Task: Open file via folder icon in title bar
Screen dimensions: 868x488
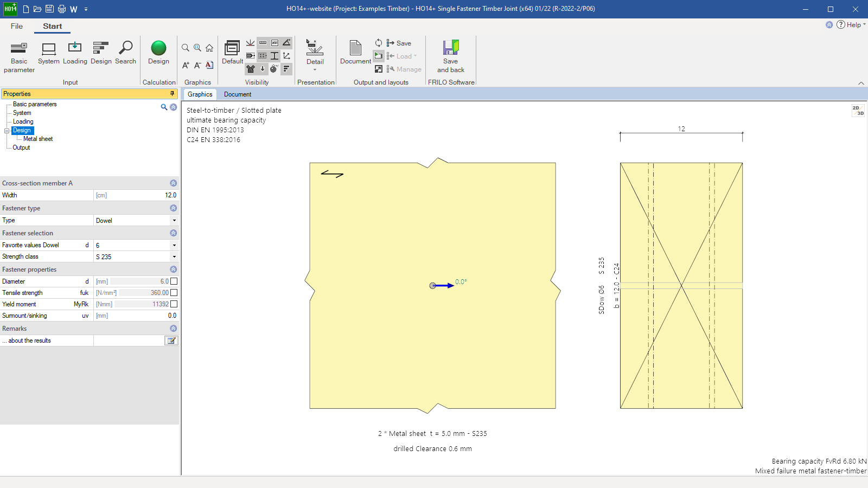Action: pos(37,9)
